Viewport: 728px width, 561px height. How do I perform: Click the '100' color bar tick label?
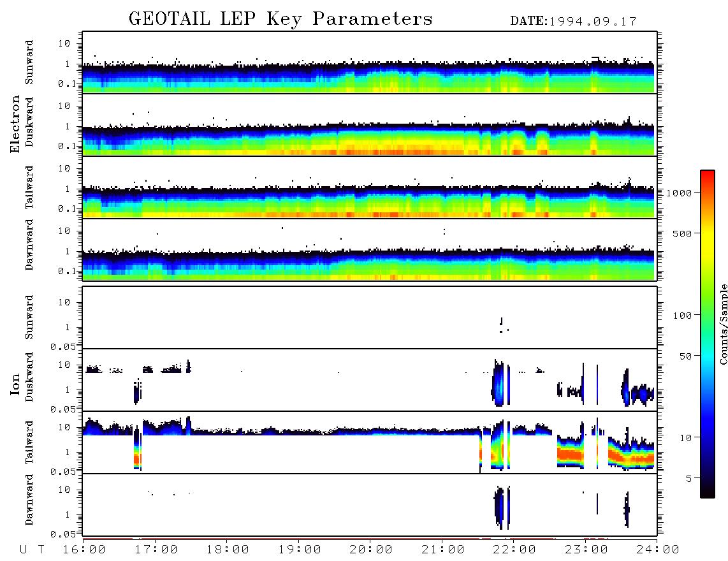coord(682,316)
